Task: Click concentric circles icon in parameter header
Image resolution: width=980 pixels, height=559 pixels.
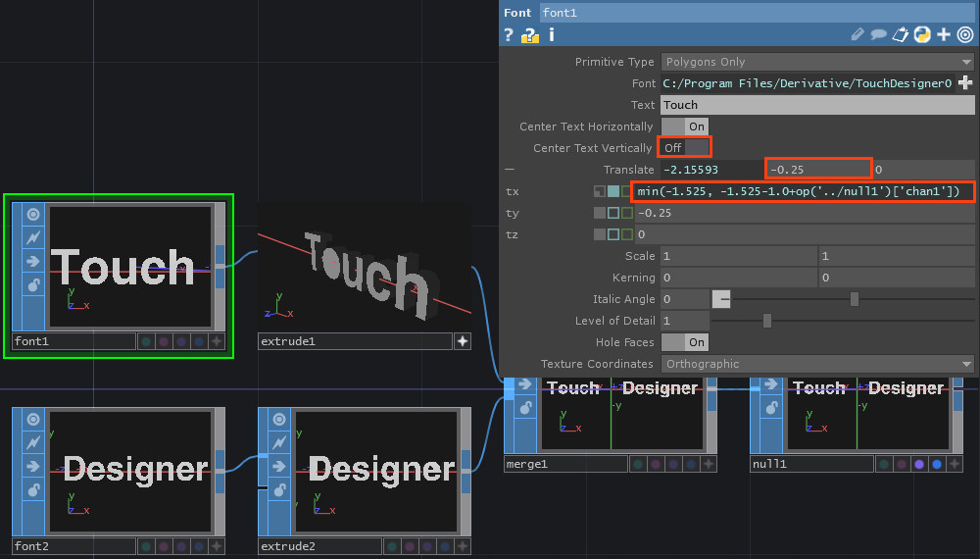Action: [x=965, y=35]
